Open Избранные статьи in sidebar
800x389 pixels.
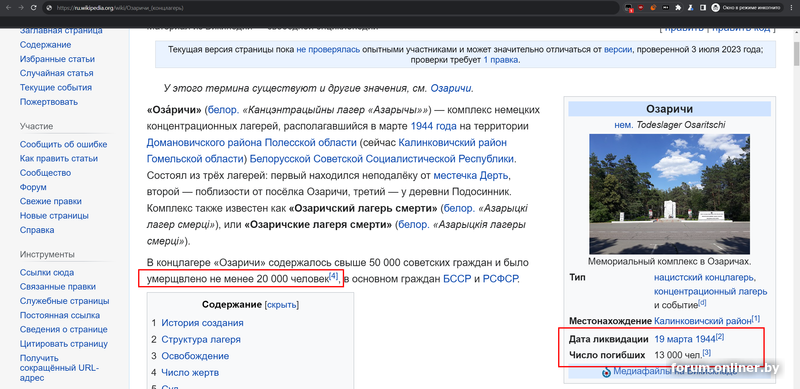(x=57, y=59)
